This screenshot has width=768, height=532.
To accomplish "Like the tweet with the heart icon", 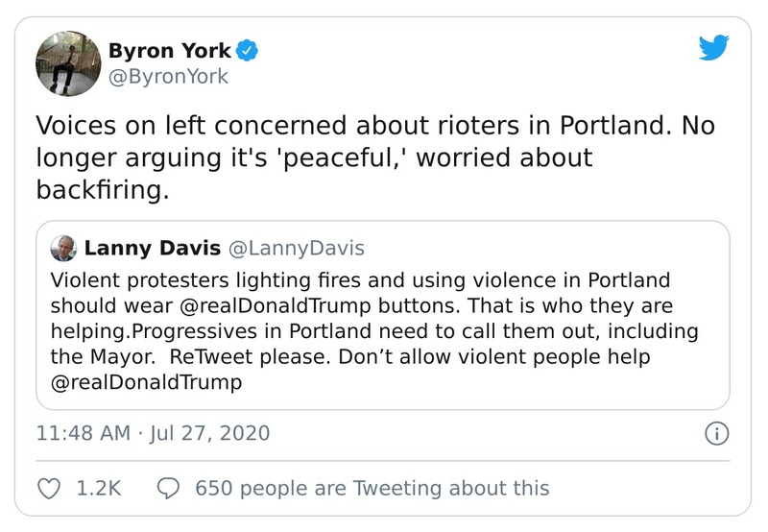I will click(48, 489).
